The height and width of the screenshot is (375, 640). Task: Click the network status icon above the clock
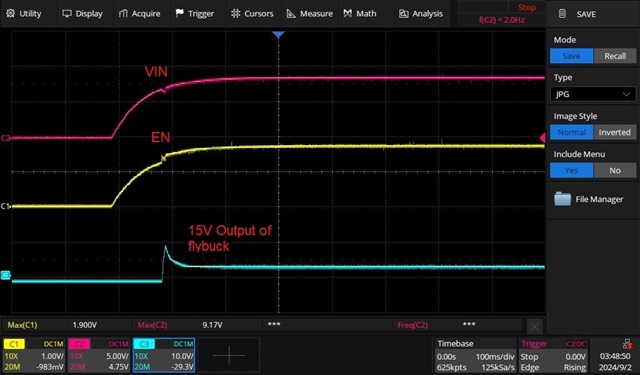coord(627,343)
